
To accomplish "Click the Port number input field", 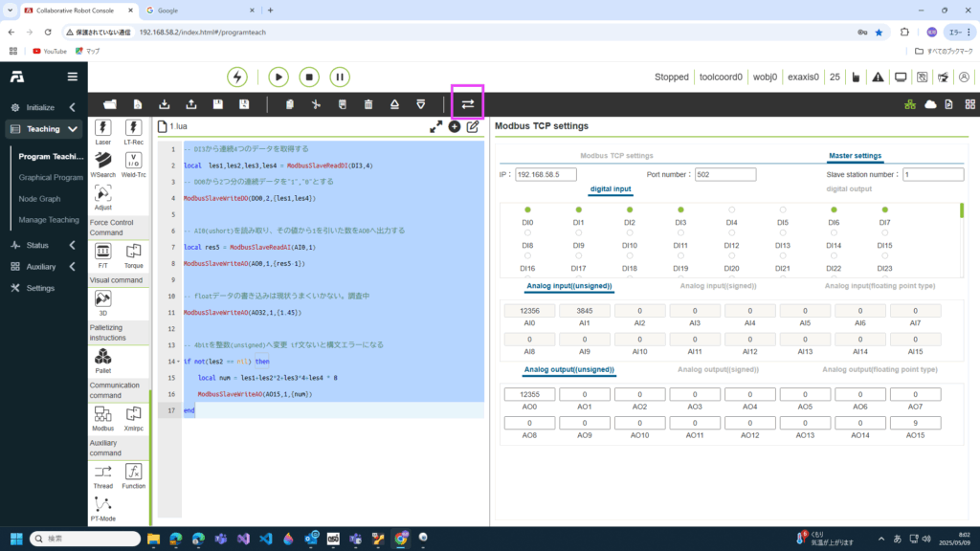I will click(x=725, y=174).
